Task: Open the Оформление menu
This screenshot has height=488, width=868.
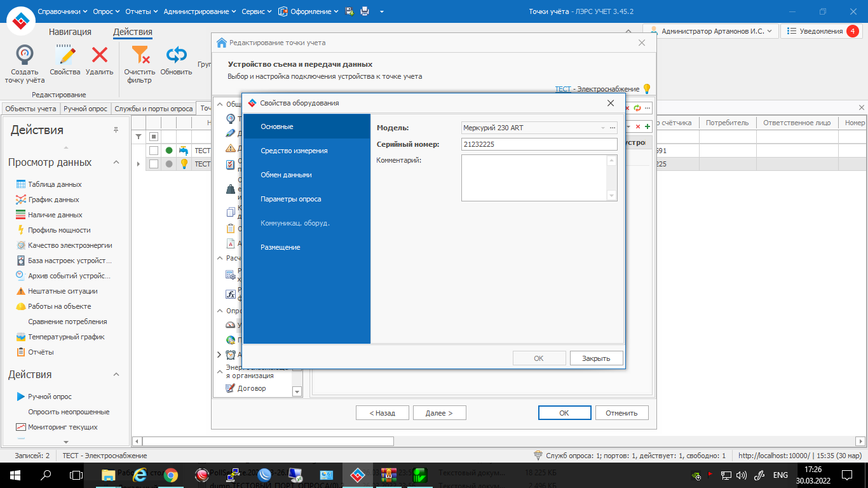Action: [x=309, y=11]
